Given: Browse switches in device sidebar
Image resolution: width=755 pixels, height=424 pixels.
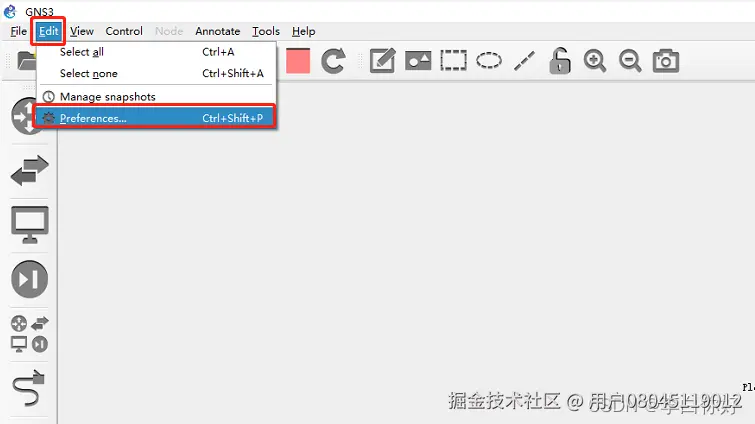Looking at the screenshot, I should [x=29, y=170].
